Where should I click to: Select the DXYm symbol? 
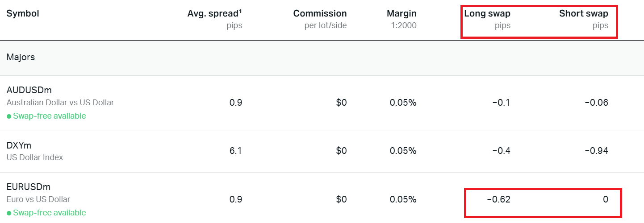pyautogui.click(x=19, y=145)
